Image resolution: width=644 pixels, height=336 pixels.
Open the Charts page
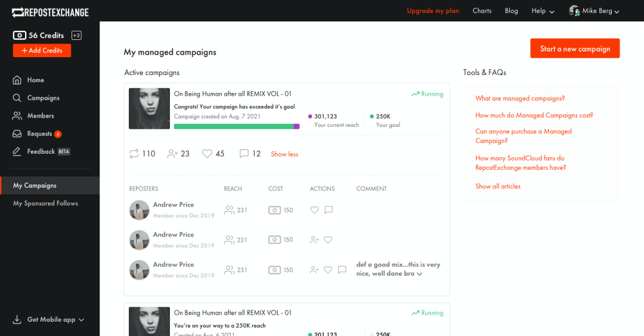(x=482, y=11)
